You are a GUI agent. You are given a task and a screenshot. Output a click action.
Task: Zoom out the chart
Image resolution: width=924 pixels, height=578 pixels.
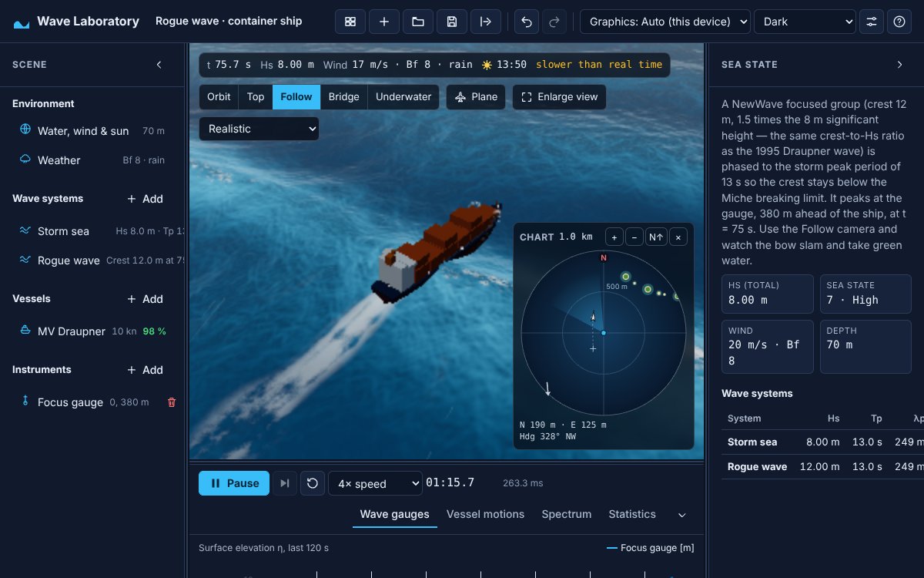click(x=634, y=237)
